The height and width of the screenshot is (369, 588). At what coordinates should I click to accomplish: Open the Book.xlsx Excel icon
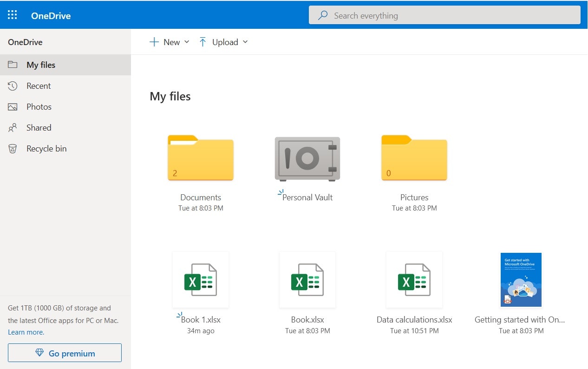[307, 279]
